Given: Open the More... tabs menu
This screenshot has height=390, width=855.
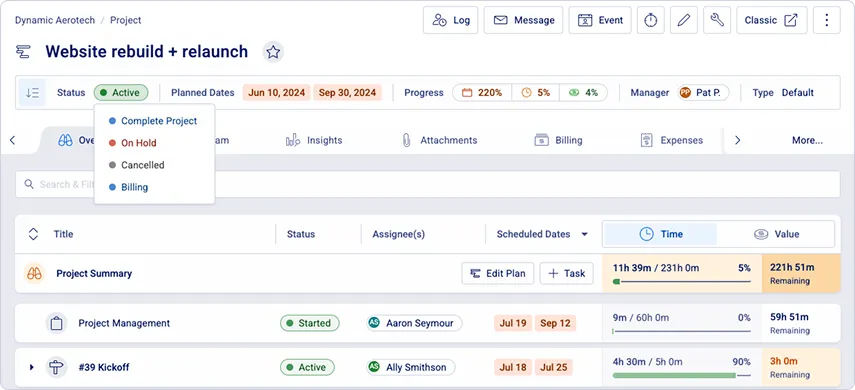Looking at the screenshot, I should [x=807, y=140].
